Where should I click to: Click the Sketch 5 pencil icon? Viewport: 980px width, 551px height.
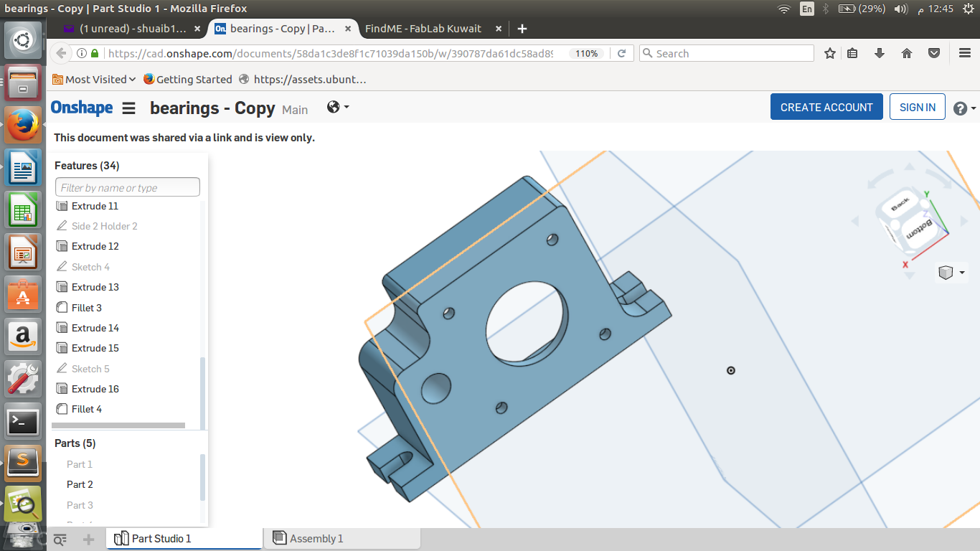click(x=62, y=369)
